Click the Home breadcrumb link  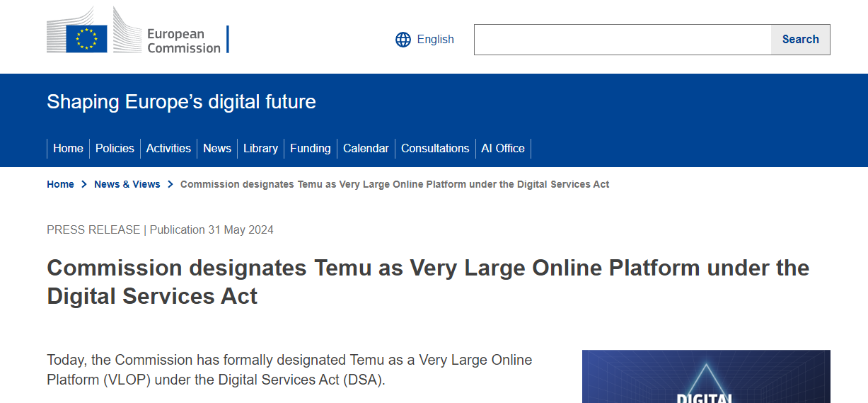pyautogui.click(x=60, y=184)
